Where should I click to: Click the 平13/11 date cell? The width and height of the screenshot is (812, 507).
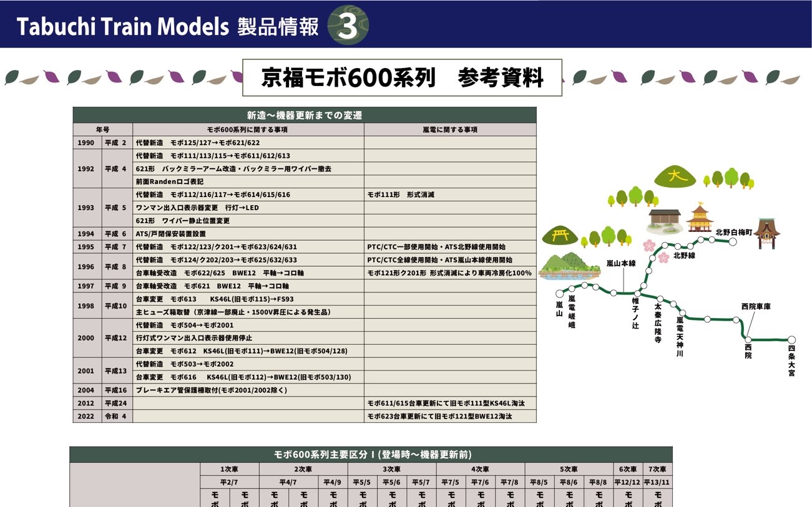point(658,482)
